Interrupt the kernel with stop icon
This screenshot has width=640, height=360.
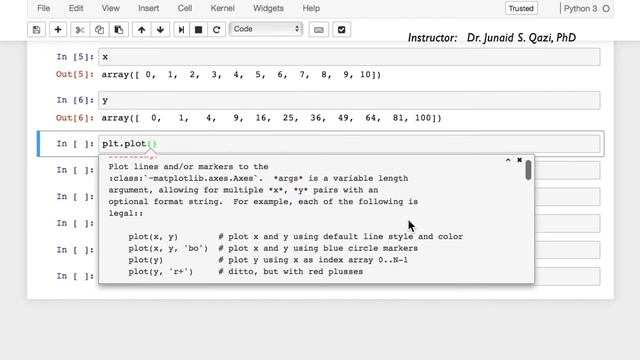click(198, 29)
